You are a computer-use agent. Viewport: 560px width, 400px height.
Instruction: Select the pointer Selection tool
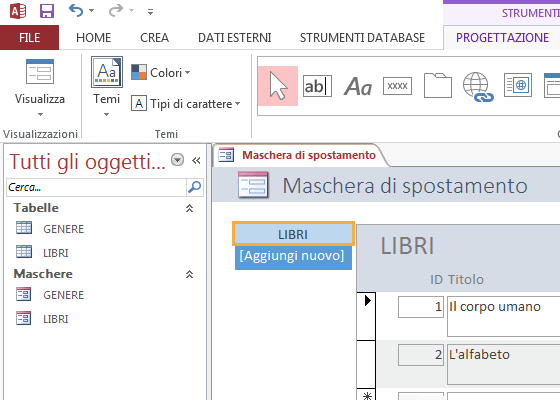tap(278, 86)
